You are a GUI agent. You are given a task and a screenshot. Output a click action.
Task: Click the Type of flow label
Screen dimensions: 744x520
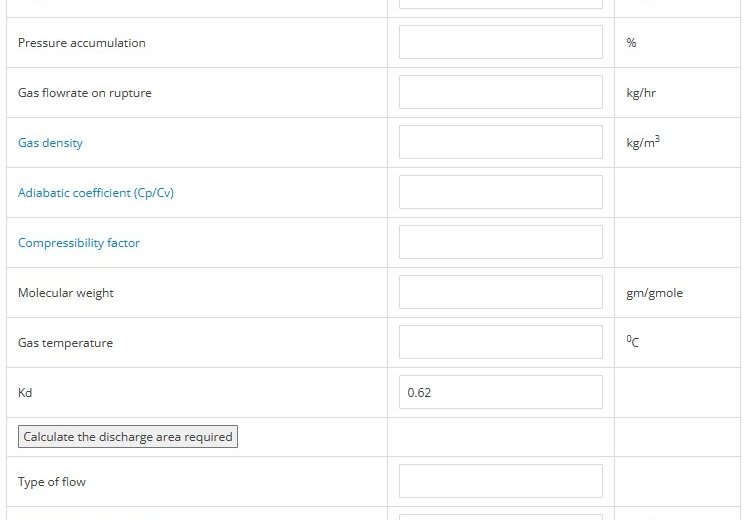52,482
